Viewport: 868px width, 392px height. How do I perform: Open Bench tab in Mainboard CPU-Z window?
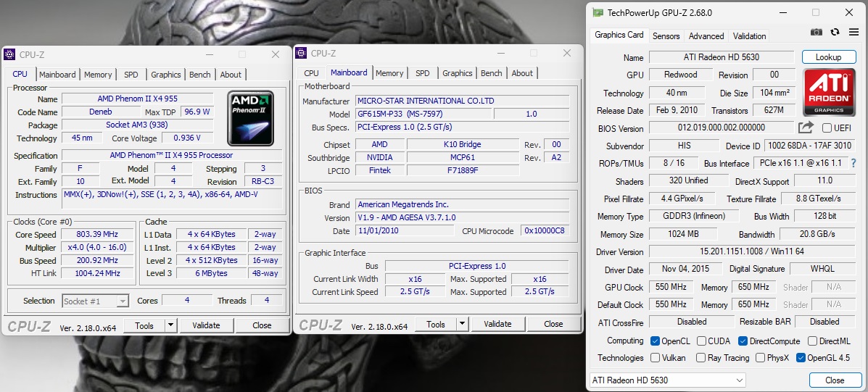(x=492, y=73)
